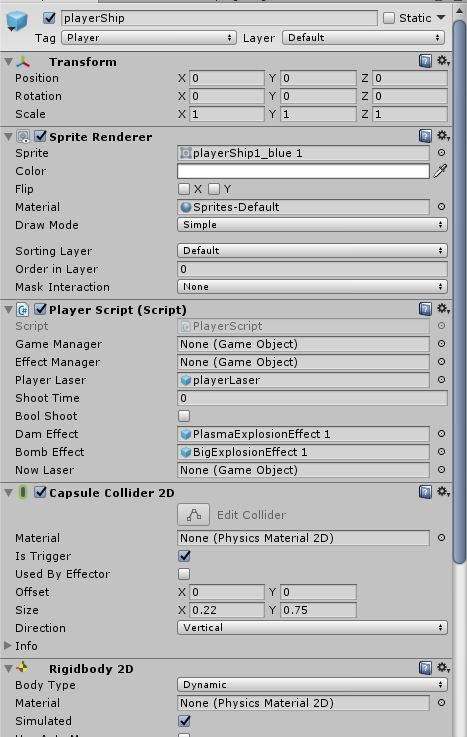Image resolution: width=467 pixels, height=737 pixels.
Task: Open object picker for Game Manager
Action: pyautogui.click(x=441, y=344)
